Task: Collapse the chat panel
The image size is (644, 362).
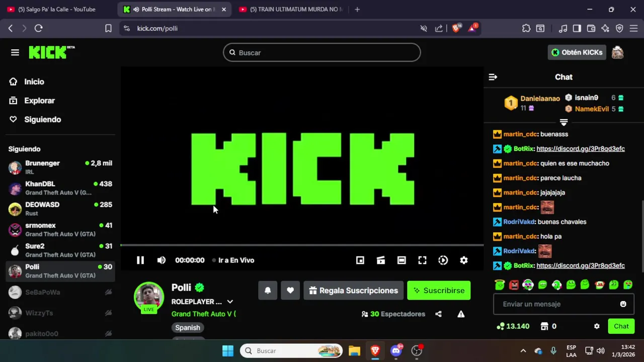Action: 493,77
